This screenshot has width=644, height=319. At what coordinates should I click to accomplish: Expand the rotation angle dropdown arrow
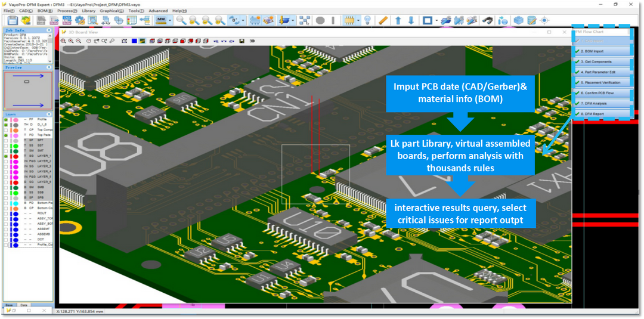[x=241, y=20]
